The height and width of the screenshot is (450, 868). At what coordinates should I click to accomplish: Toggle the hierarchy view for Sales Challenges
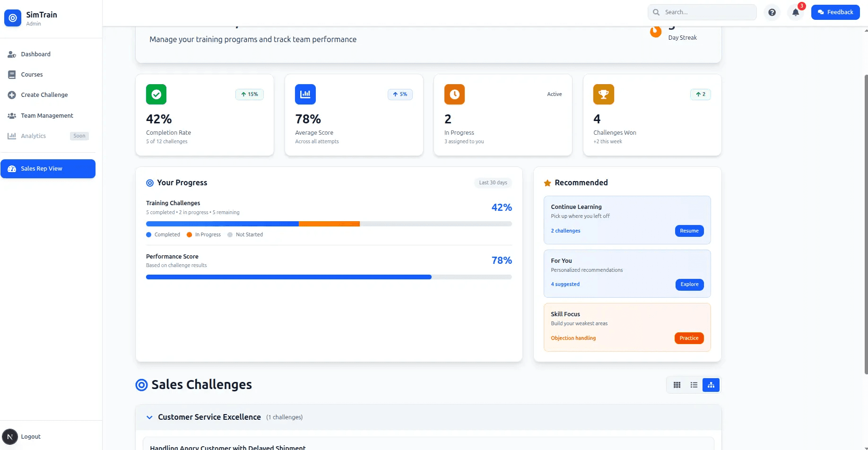[x=711, y=385]
